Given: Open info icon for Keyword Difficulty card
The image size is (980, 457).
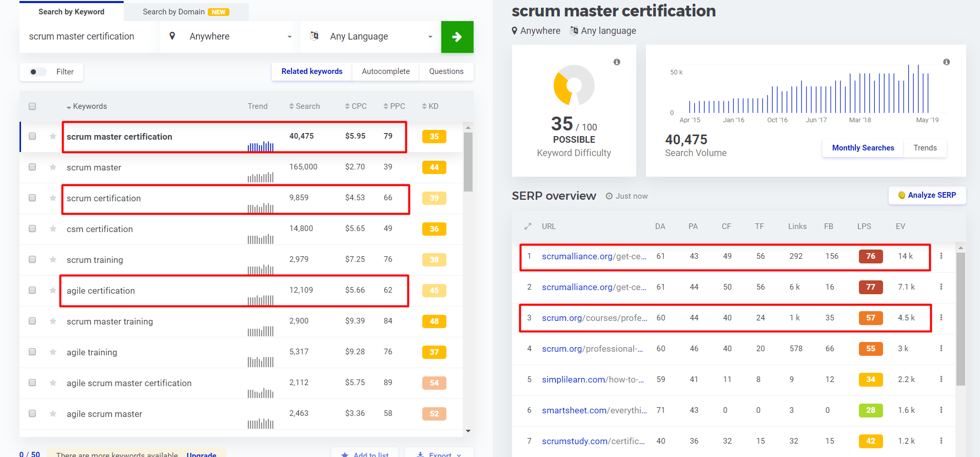Looking at the screenshot, I should tap(617, 62).
